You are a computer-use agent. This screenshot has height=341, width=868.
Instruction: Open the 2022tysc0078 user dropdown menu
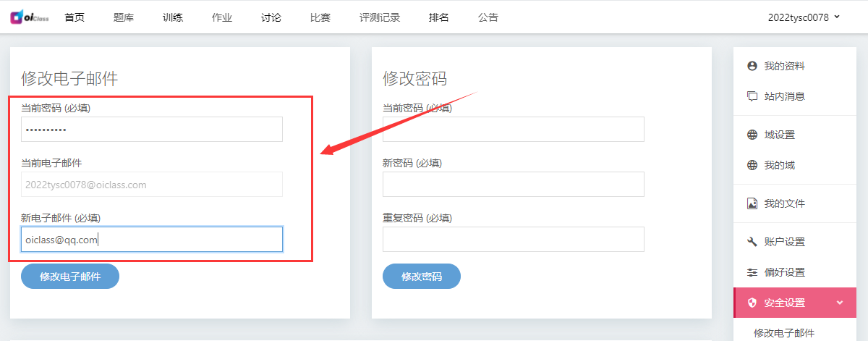pos(804,17)
